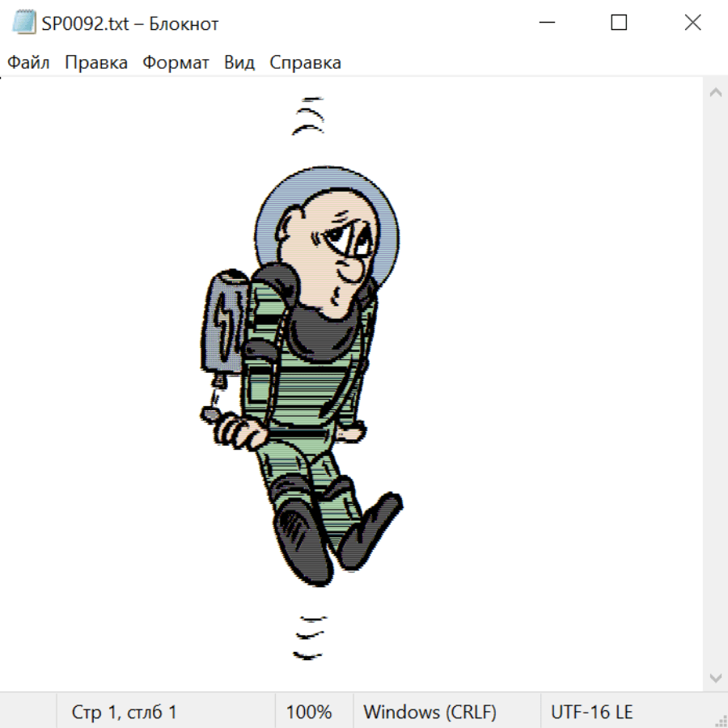This screenshot has height=728, width=728.
Task: Click the scroll down arrow
Action: [x=715, y=677]
